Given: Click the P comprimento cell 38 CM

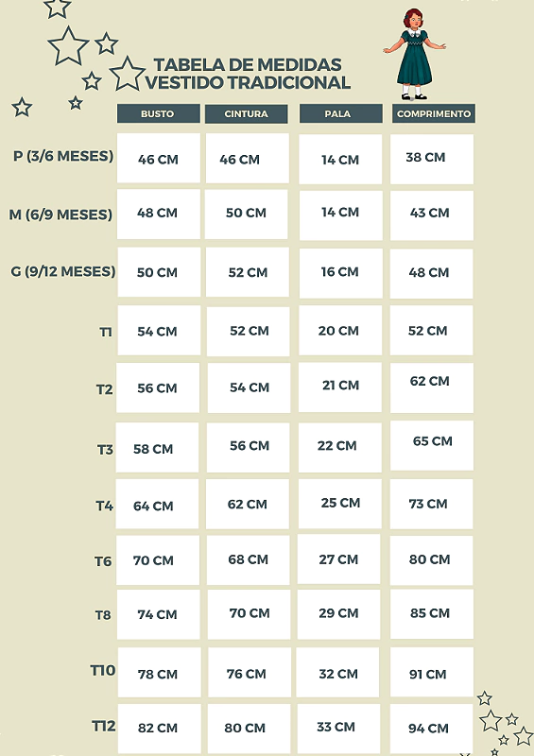Looking at the screenshot, I should pyautogui.click(x=432, y=159).
